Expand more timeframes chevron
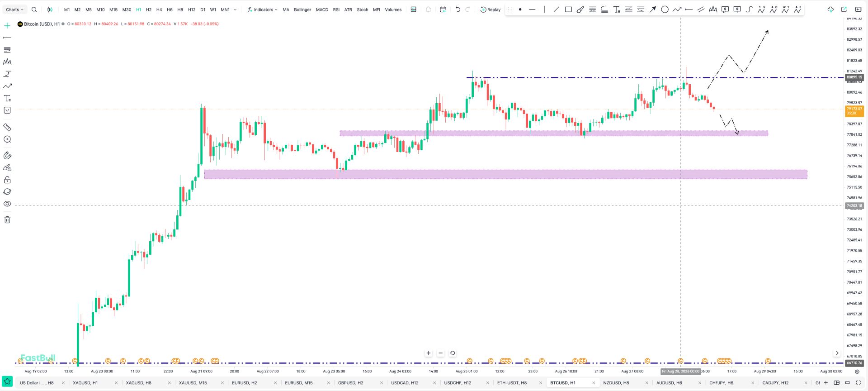 click(235, 10)
